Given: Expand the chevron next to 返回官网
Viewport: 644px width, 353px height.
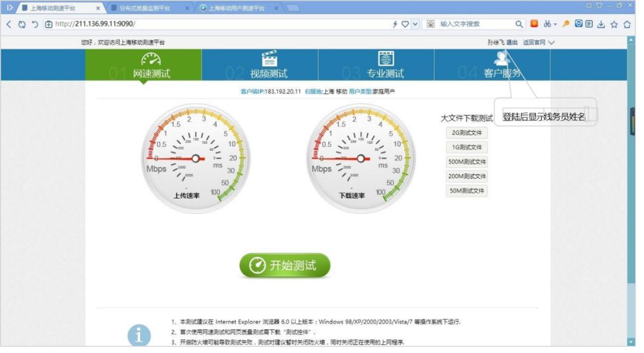Looking at the screenshot, I should coord(552,42).
